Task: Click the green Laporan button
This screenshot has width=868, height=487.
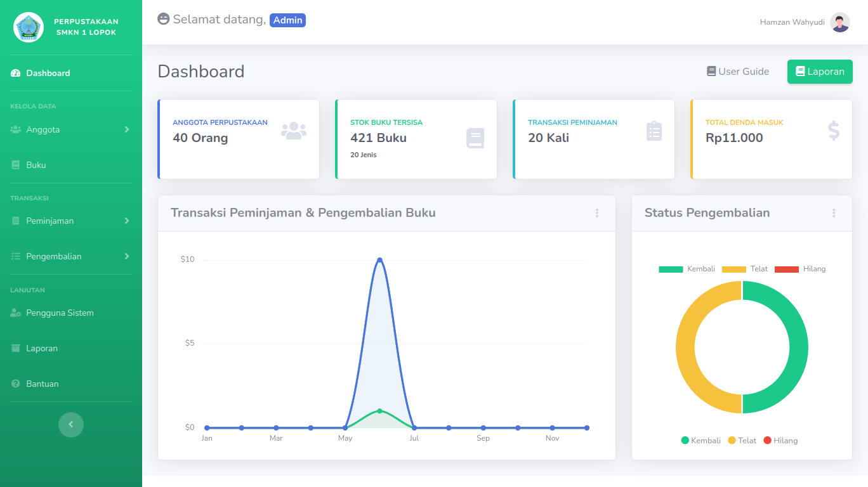Action: coord(819,72)
